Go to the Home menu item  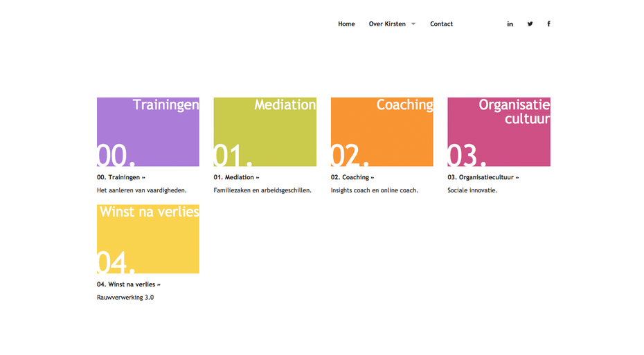[x=346, y=24]
